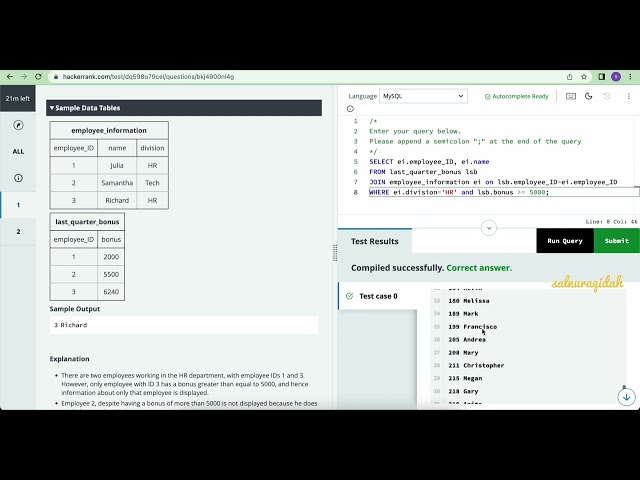Click the '3 Richard' sample output text
640x480 pixels.
(x=71, y=325)
